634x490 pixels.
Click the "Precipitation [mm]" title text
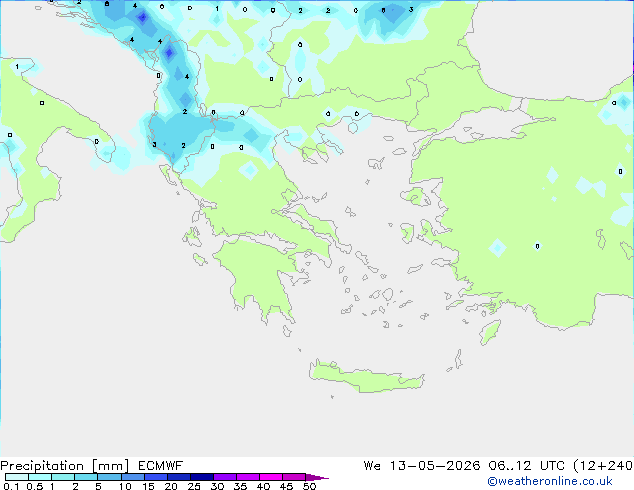65,466
